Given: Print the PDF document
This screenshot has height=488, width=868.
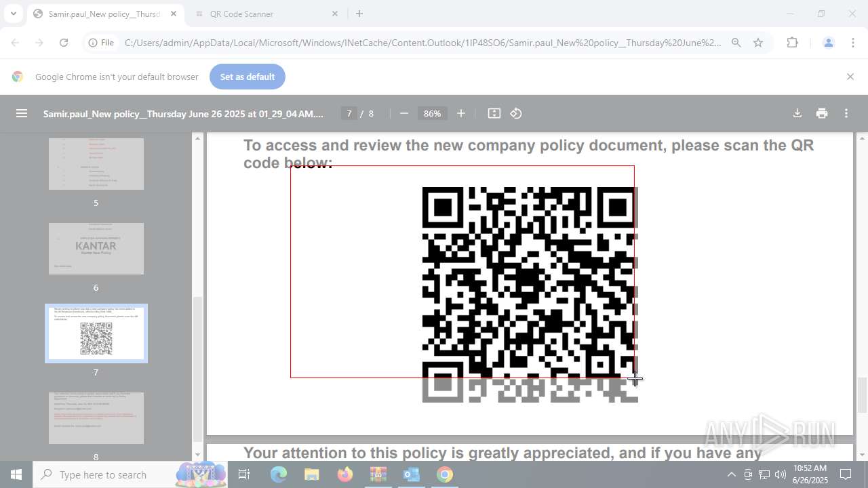Looking at the screenshot, I should [x=822, y=113].
